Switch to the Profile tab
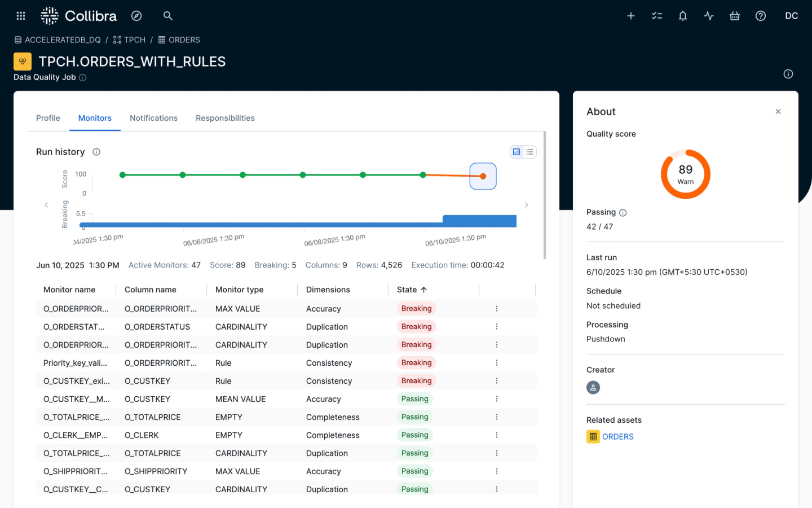Image resolution: width=812 pixels, height=508 pixels. [48, 118]
